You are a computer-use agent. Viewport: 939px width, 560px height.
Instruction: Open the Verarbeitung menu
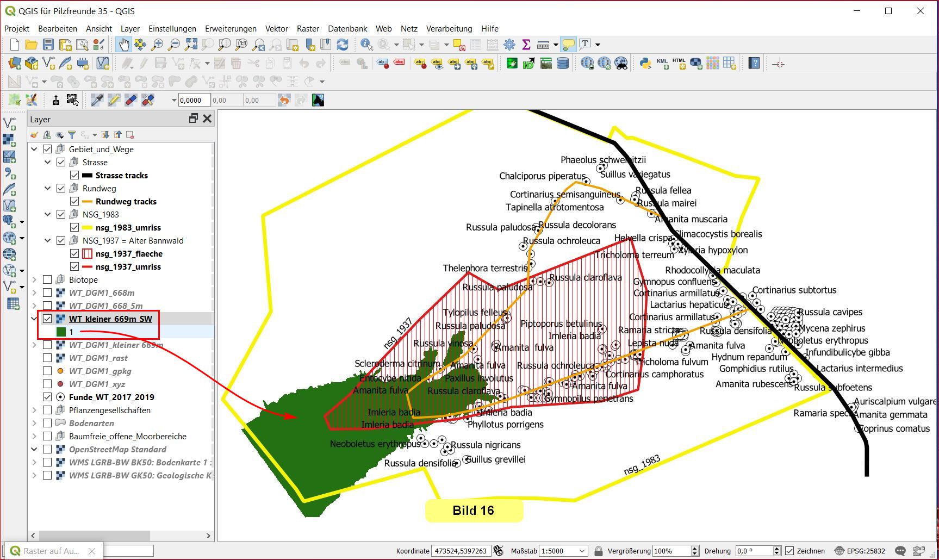[x=449, y=28]
